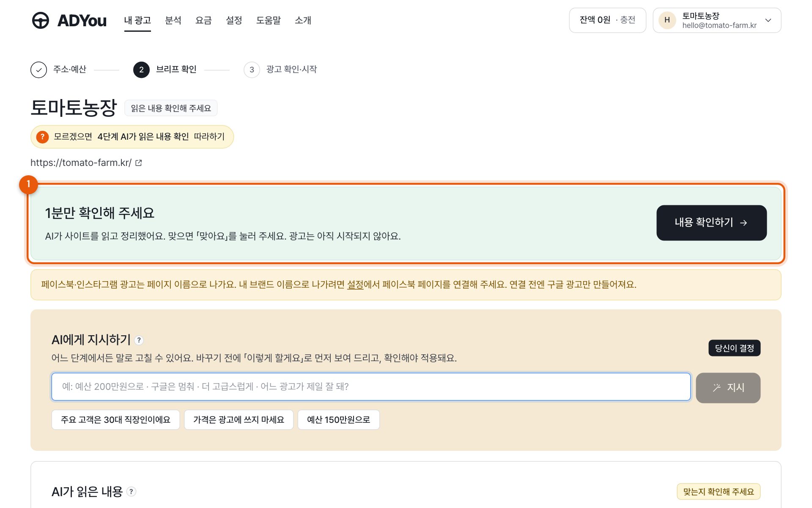This screenshot has width=812, height=508.
Task: Click the completed checkmark step icon
Action: point(38,70)
